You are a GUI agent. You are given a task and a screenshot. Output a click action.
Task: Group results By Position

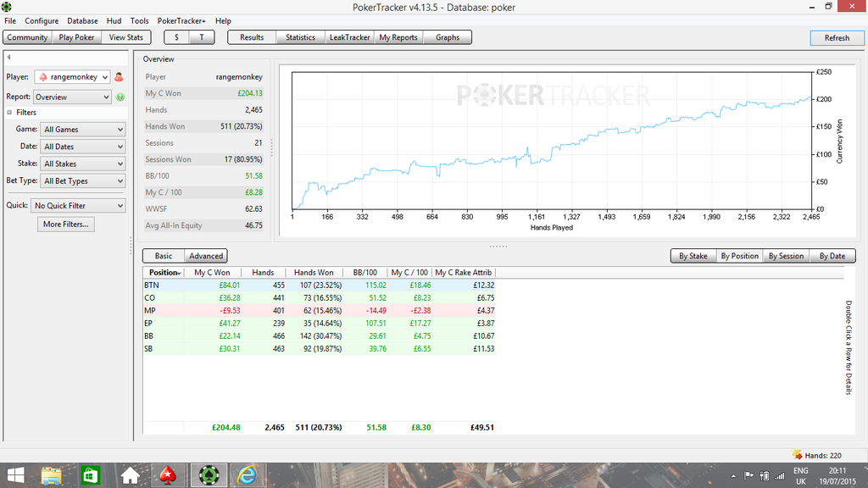pyautogui.click(x=739, y=256)
